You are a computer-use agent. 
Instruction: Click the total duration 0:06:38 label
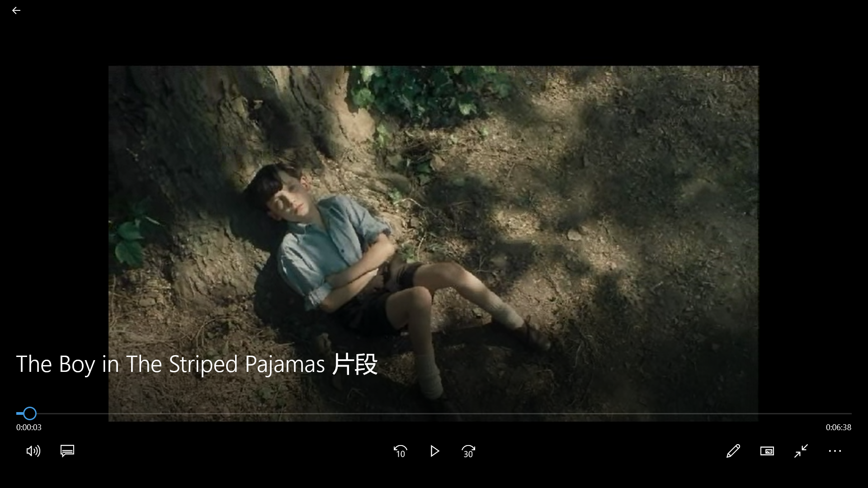point(839,427)
